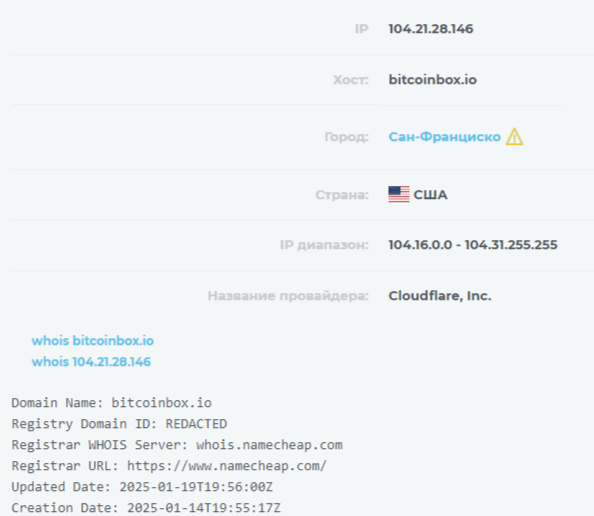Open the whois bitcoinbox.io link
594x516 pixels.
(93, 341)
